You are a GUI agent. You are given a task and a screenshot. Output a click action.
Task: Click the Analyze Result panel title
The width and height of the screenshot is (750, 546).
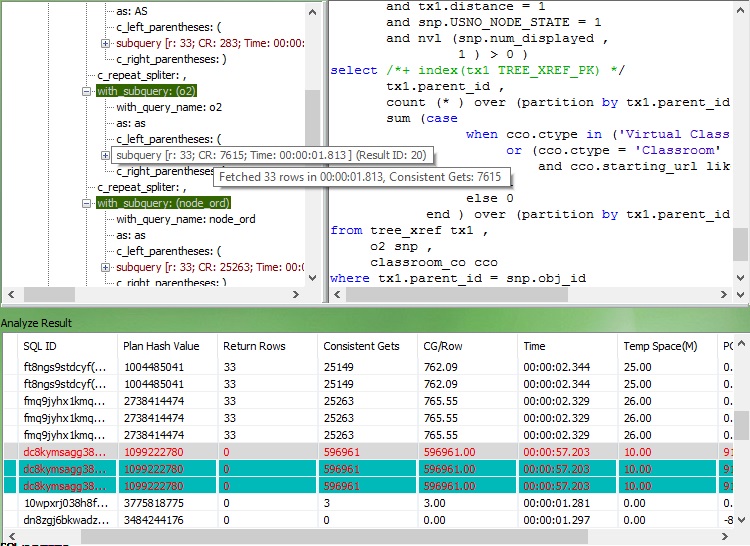[36, 323]
